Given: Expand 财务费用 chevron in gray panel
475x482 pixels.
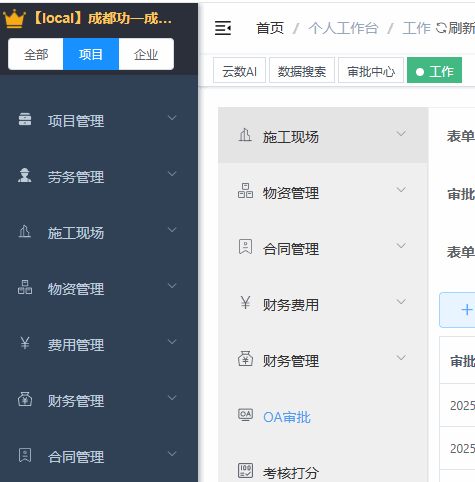Looking at the screenshot, I should tap(401, 302).
